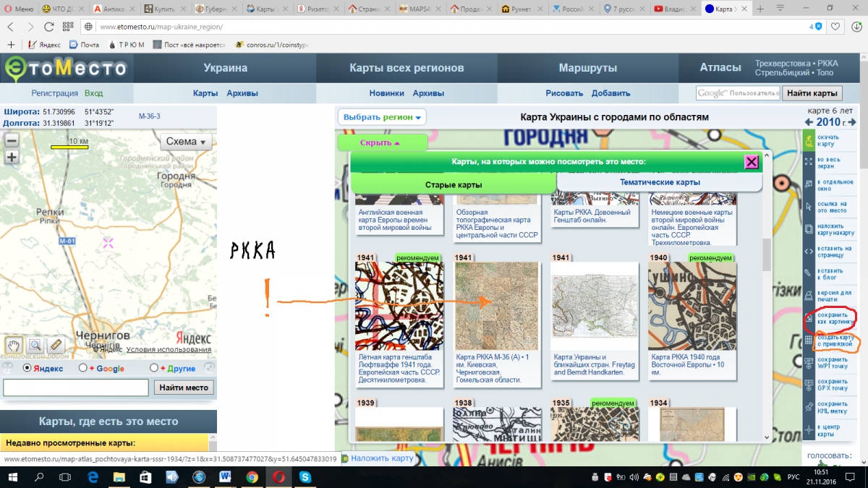Image resolution: width=868 pixels, height=488 pixels.
Task: Click the Добавить link
Action: [x=611, y=93]
